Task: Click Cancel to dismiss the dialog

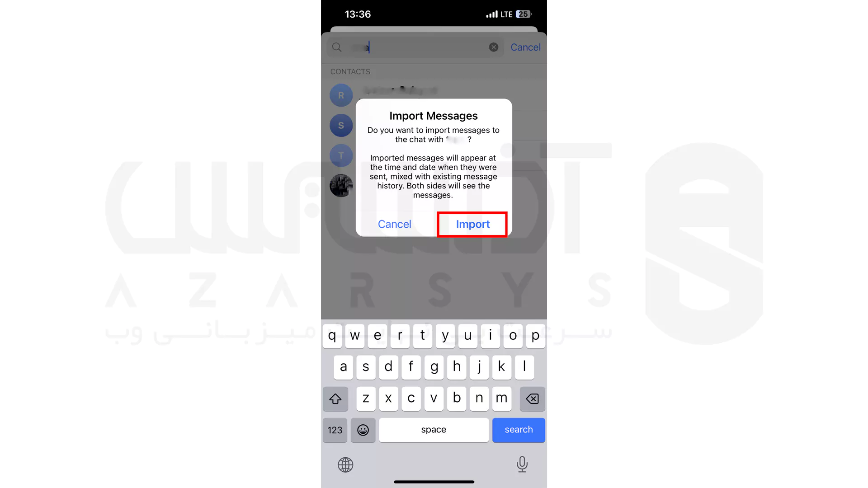Action: click(x=395, y=224)
